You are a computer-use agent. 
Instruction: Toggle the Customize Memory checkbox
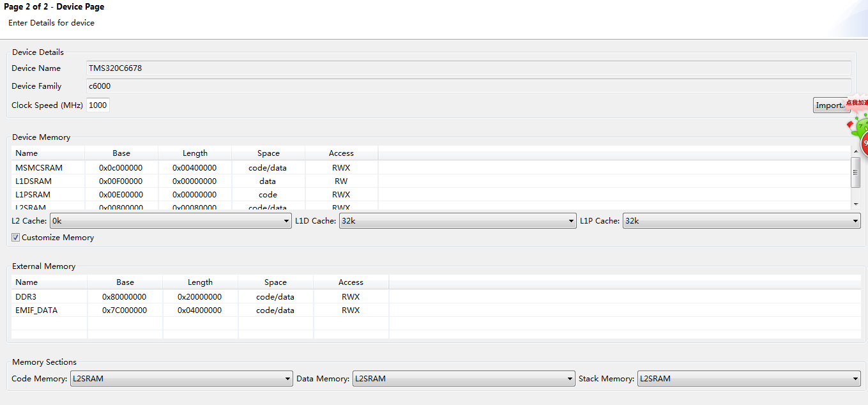[x=16, y=238]
